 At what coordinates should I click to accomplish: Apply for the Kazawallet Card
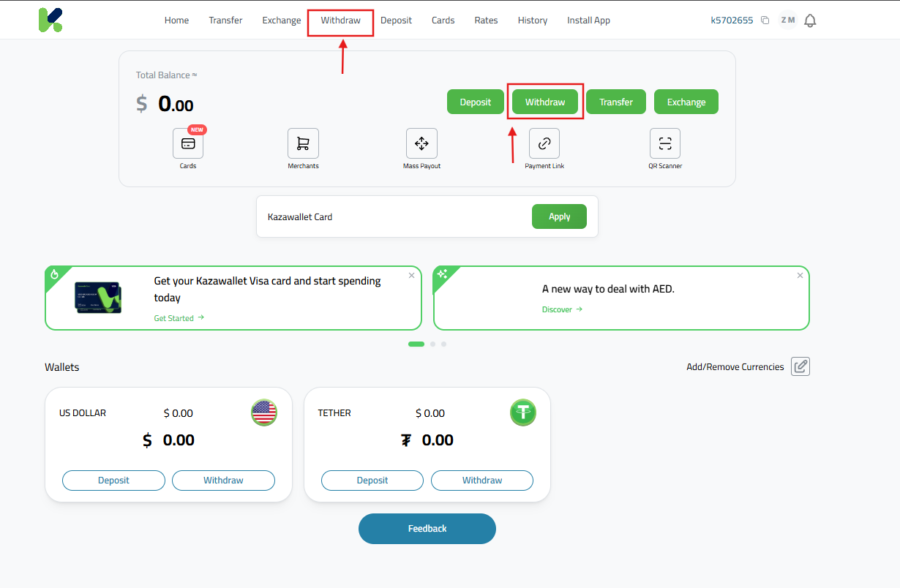559,216
